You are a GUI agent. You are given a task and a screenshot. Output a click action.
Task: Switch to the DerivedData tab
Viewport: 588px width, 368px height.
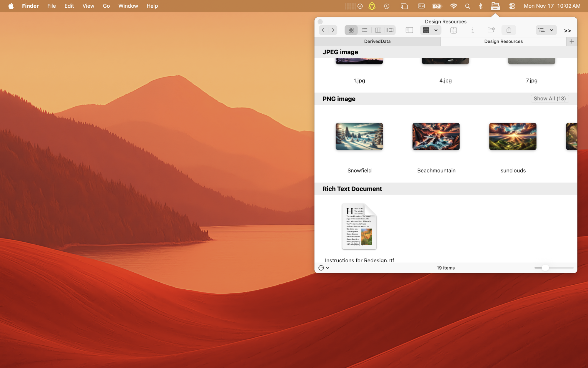click(x=377, y=41)
